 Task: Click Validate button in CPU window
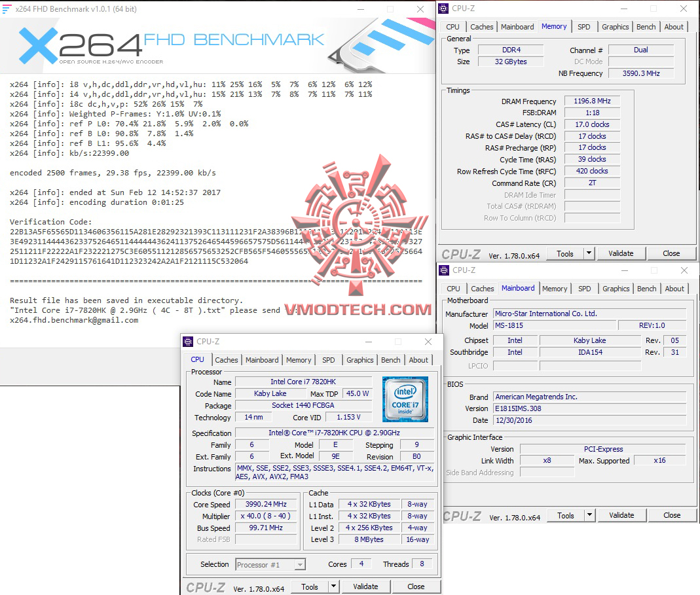[x=365, y=586]
